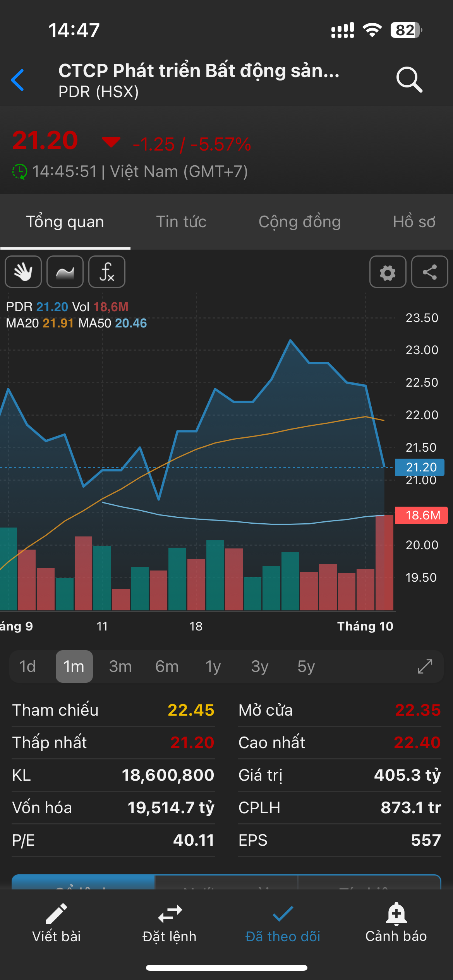Screen dimensions: 453x980
Task: Change chart type with area icon
Action: pyautogui.click(x=65, y=272)
